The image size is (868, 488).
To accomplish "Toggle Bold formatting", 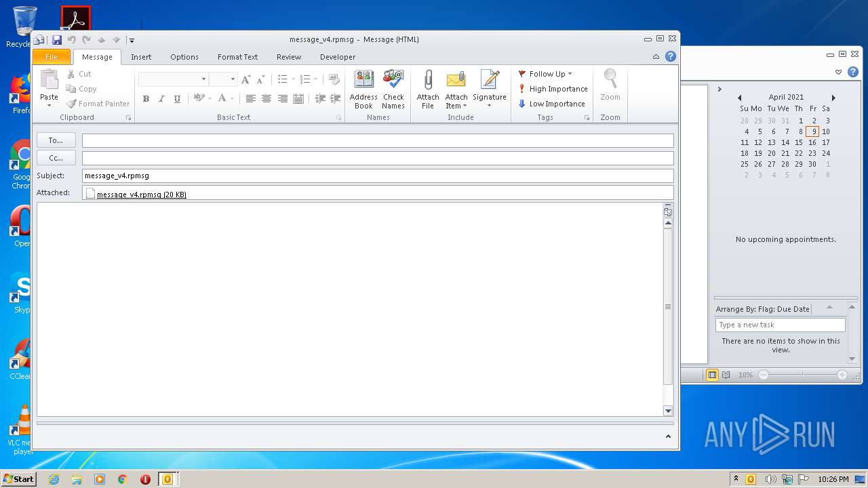I will 146,99.
